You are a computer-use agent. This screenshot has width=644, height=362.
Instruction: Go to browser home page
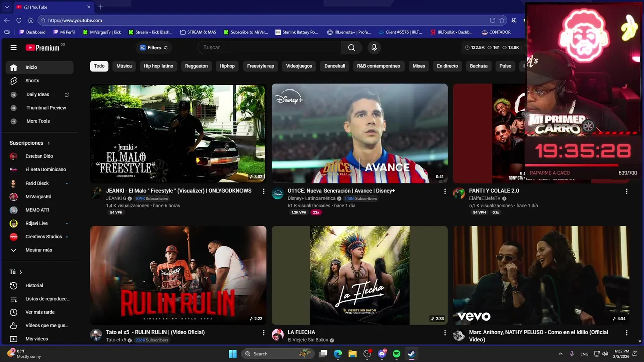31,20
